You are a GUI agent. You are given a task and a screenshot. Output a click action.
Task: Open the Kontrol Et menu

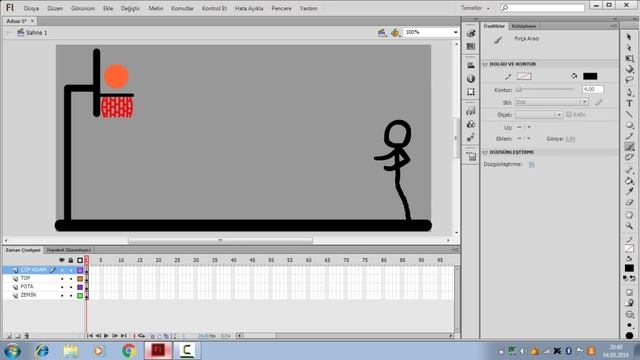[x=214, y=8]
